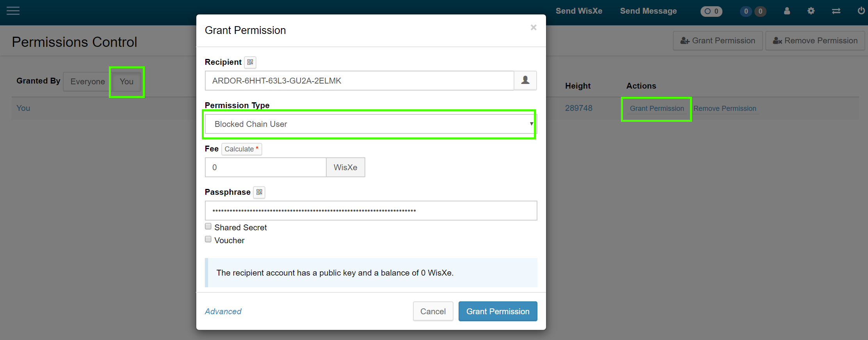Image resolution: width=868 pixels, height=340 pixels.
Task: Expand the Advanced options link
Action: (223, 312)
